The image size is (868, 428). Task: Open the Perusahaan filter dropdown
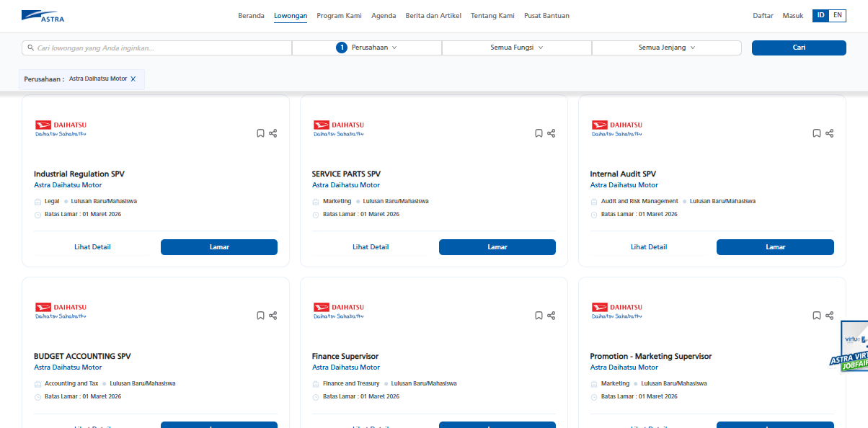(x=367, y=48)
